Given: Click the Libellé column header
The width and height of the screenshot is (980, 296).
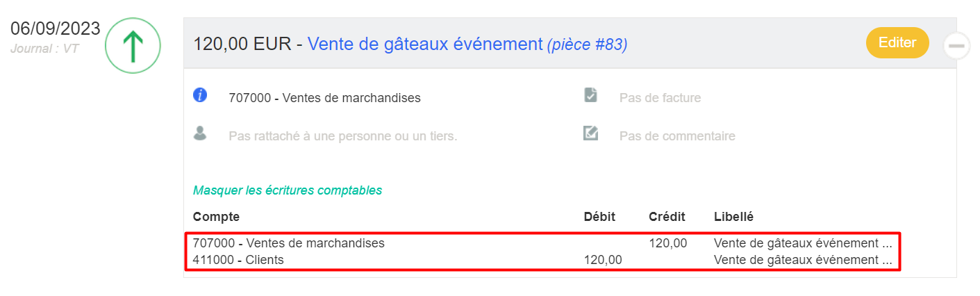Looking at the screenshot, I should (733, 217).
